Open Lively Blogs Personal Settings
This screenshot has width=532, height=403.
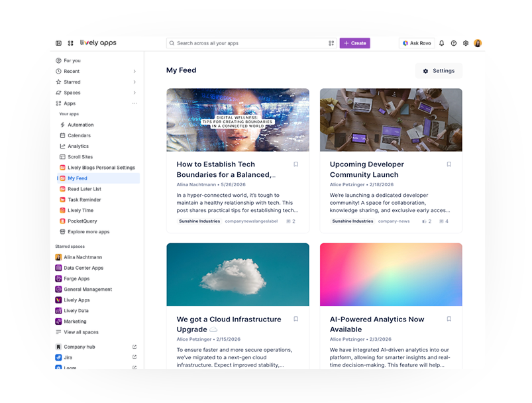point(99,168)
